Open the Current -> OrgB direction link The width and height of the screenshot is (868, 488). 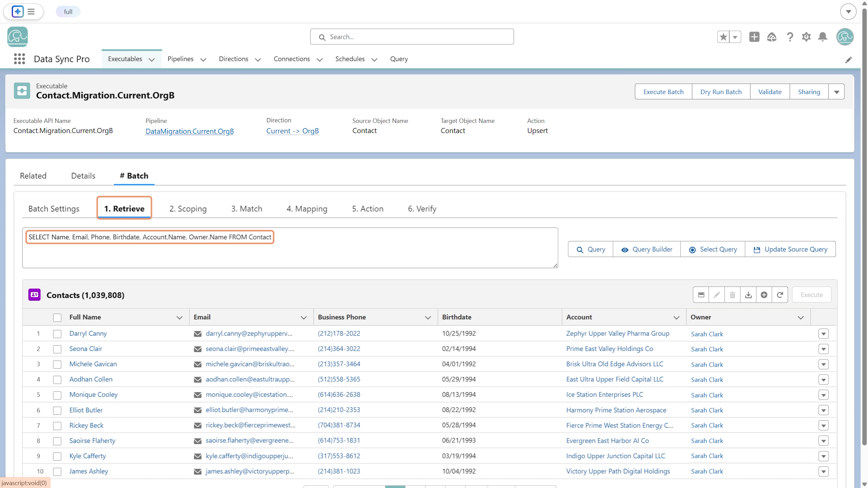[292, 131]
